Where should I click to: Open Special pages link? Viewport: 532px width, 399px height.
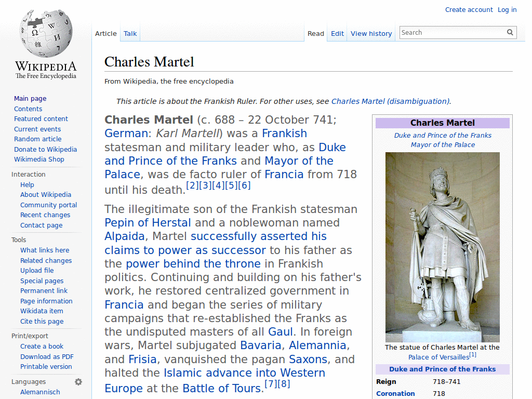tap(42, 281)
